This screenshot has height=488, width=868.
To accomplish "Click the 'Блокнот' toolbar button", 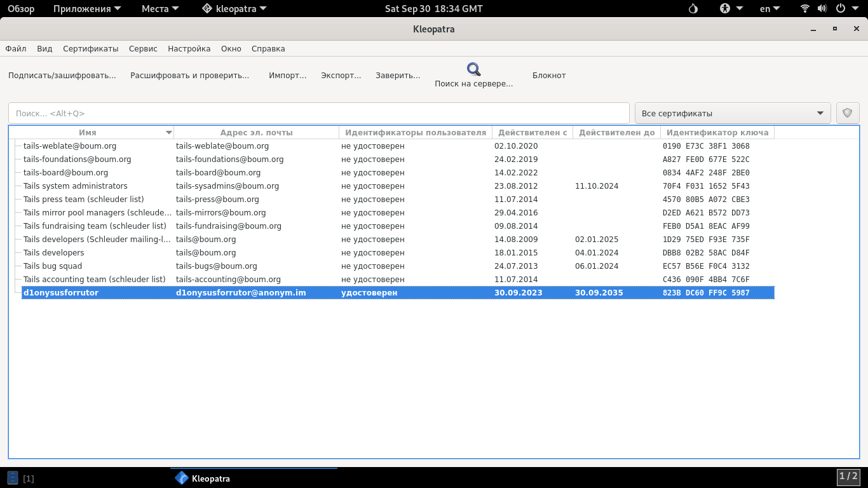I will (548, 75).
